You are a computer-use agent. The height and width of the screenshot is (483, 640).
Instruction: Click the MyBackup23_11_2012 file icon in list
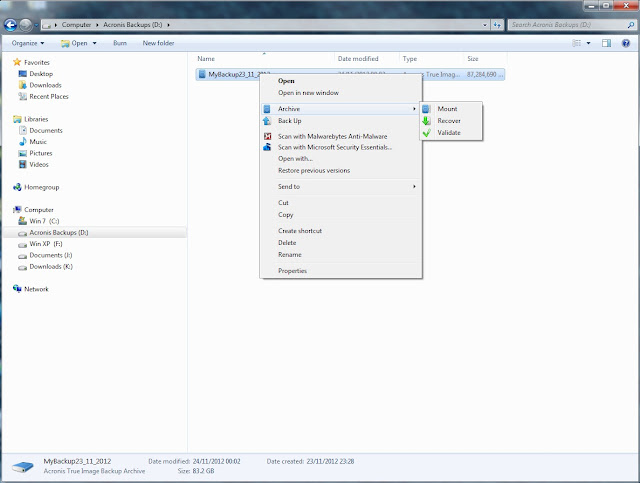click(x=202, y=74)
